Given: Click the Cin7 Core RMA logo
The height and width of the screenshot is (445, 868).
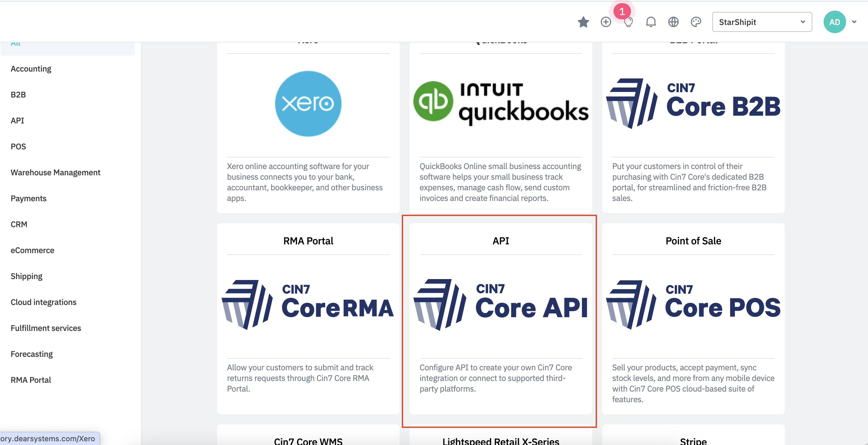Looking at the screenshot, I should [308, 305].
